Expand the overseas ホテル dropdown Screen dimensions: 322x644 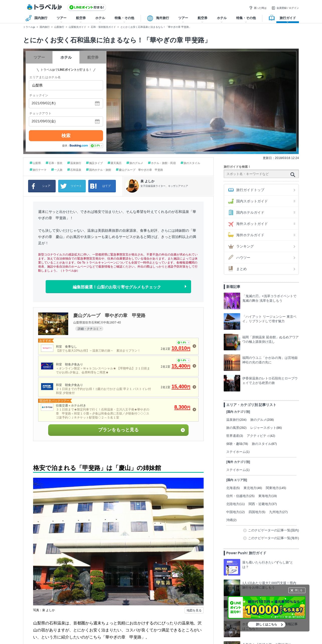coord(222,19)
